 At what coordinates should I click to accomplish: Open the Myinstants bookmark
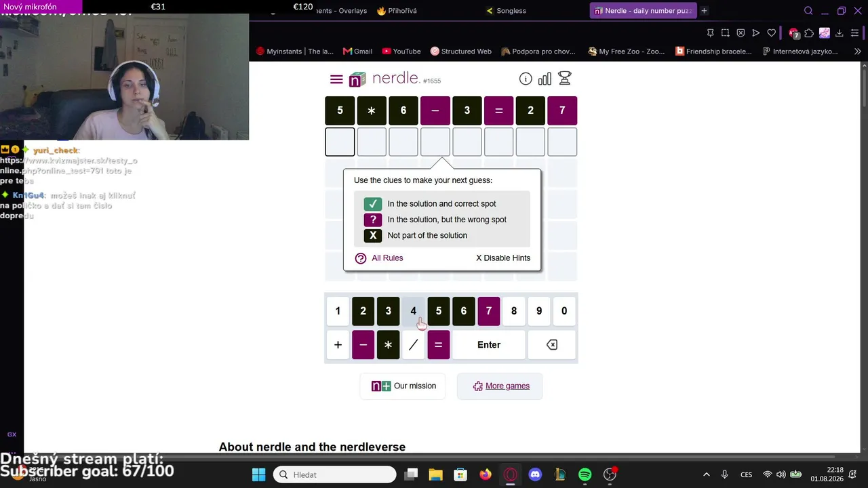[295, 52]
